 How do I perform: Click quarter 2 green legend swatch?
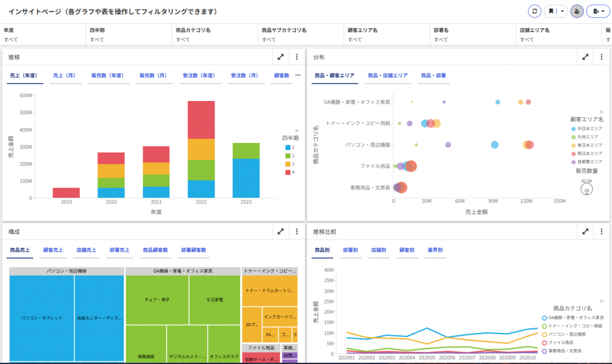point(287,155)
